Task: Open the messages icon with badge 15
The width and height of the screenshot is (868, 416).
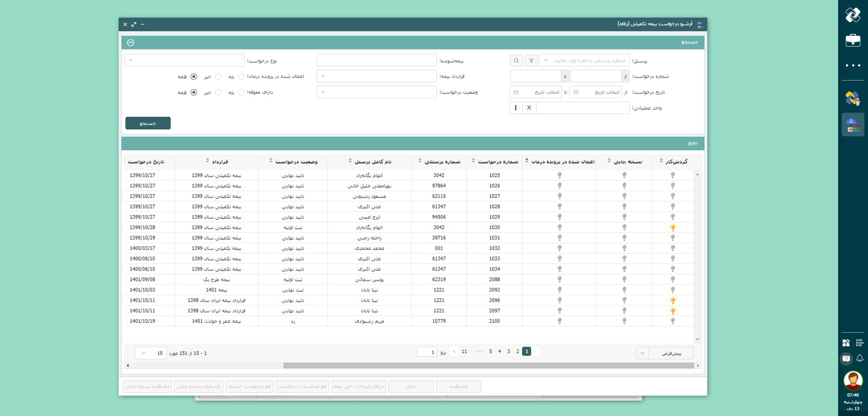Action: point(846,359)
